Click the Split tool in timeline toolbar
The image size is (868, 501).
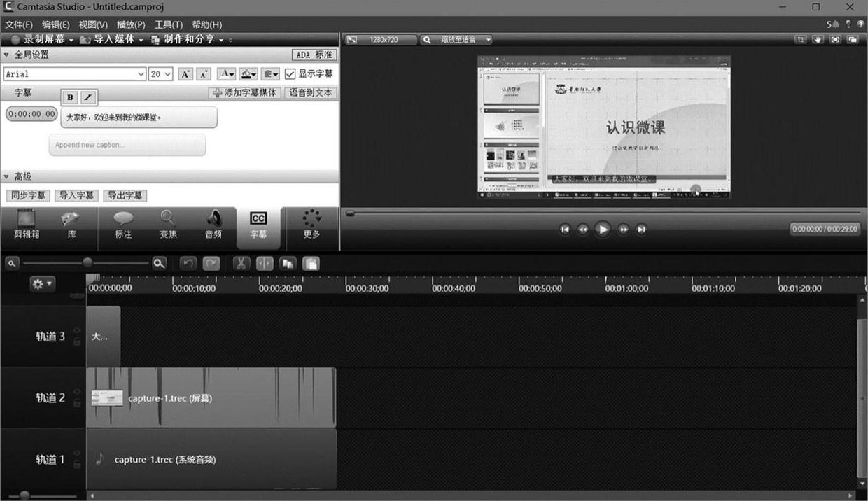[265, 263]
